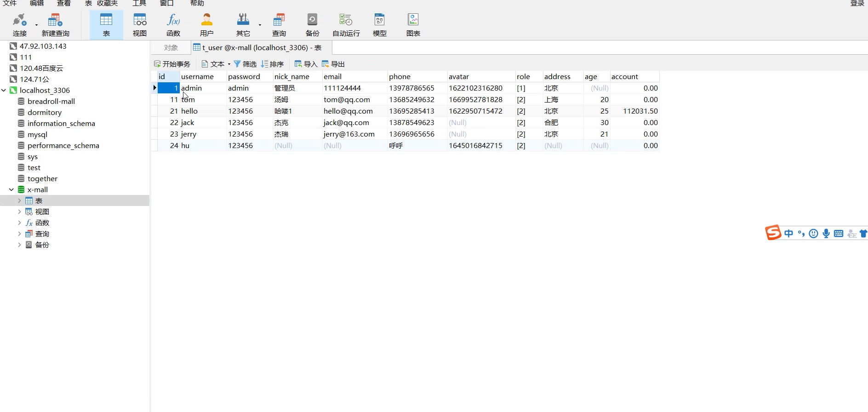Switch to the 对象 tab
The height and width of the screenshot is (412, 868).
click(171, 47)
